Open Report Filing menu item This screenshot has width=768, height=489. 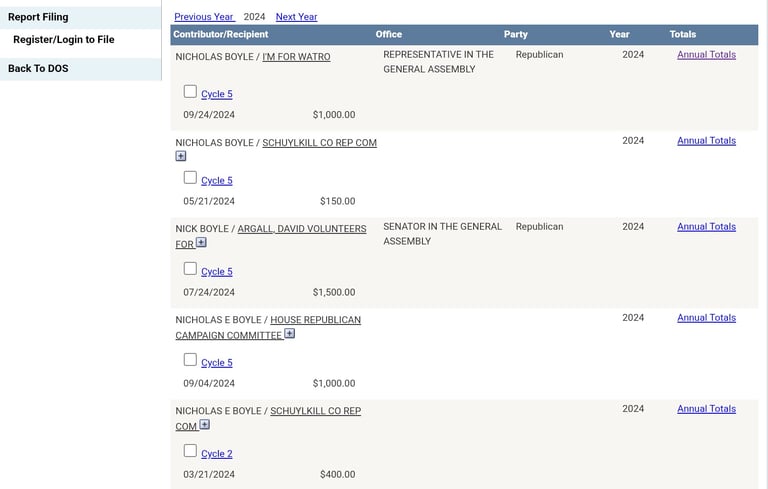(x=38, y=17)
